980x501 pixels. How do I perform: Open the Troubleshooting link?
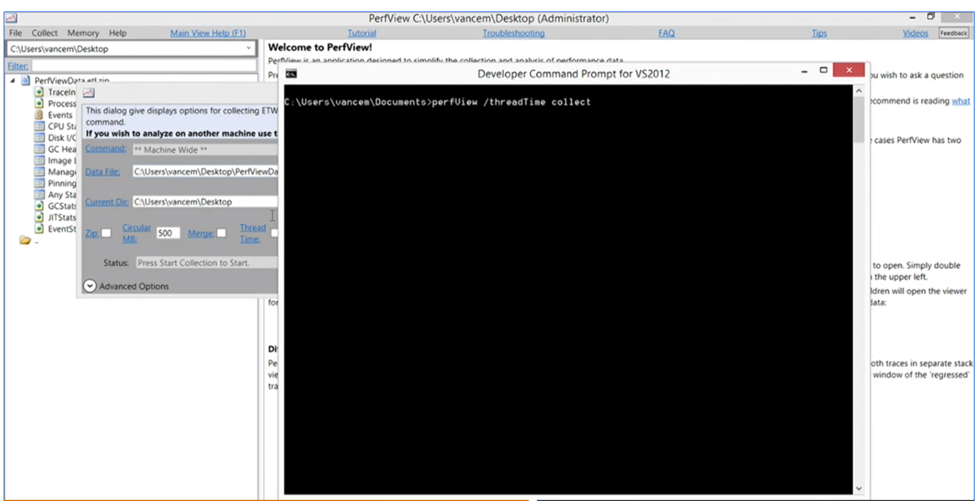coord(513,33)
